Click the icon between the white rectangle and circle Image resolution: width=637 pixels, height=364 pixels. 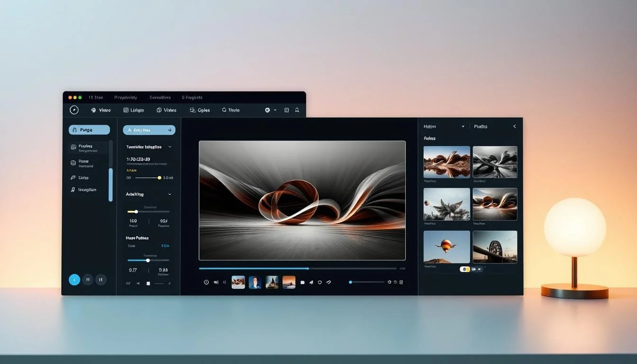tap(311, 282)
